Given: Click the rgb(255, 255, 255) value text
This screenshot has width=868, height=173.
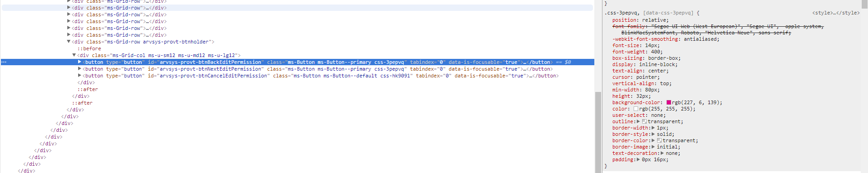Looking at the screenshot, I should coord(666,109).
